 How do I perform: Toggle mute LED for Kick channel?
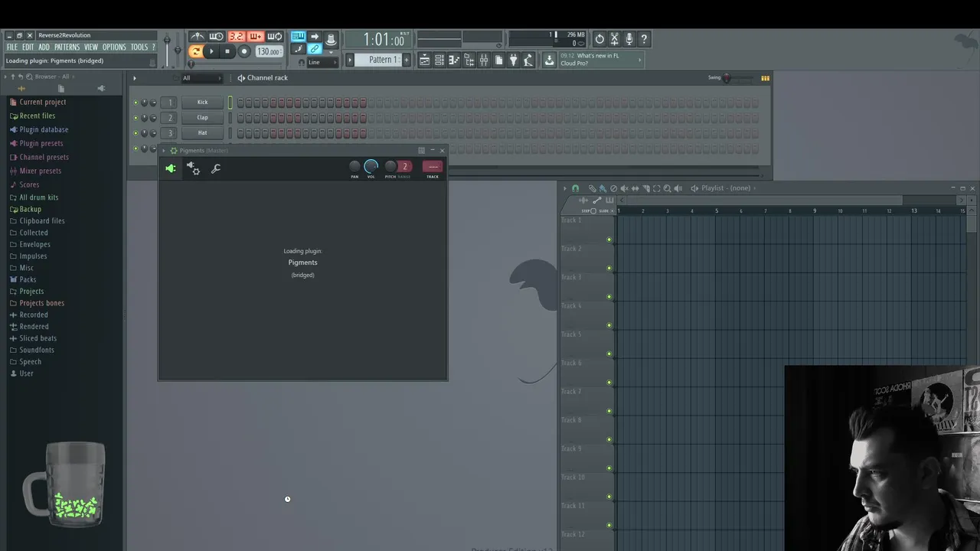pyautogui.click(x=136, y=103)
